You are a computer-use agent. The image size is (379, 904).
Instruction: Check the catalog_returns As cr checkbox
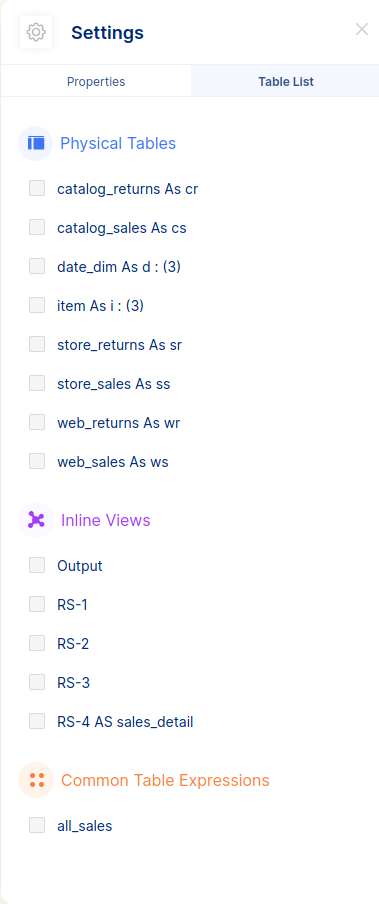[x=37, y=188]
